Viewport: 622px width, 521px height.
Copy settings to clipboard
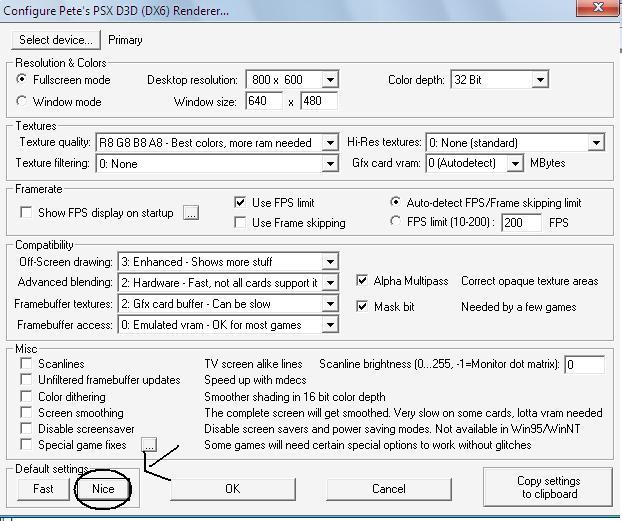[x=548, y=487]
